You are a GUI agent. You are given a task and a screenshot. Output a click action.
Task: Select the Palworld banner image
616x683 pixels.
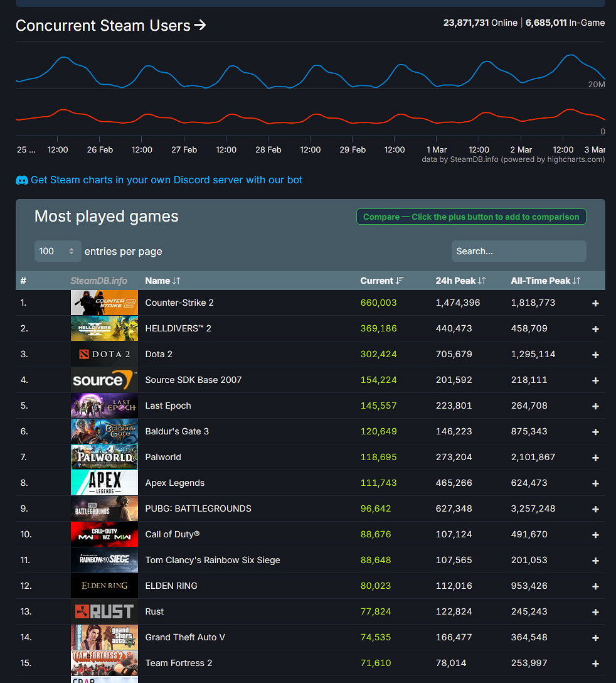click(104, 457)
